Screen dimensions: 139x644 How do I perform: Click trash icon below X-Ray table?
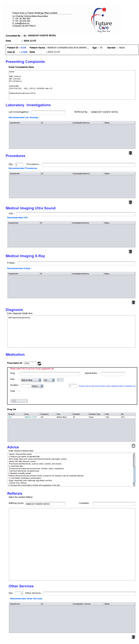[133, 302]
